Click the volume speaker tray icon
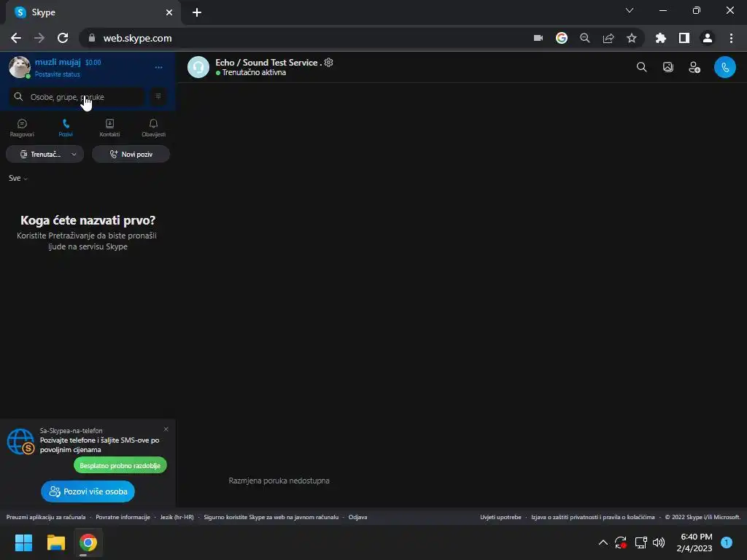The width and height of the screenshot is (747, 560). (659, 542)
